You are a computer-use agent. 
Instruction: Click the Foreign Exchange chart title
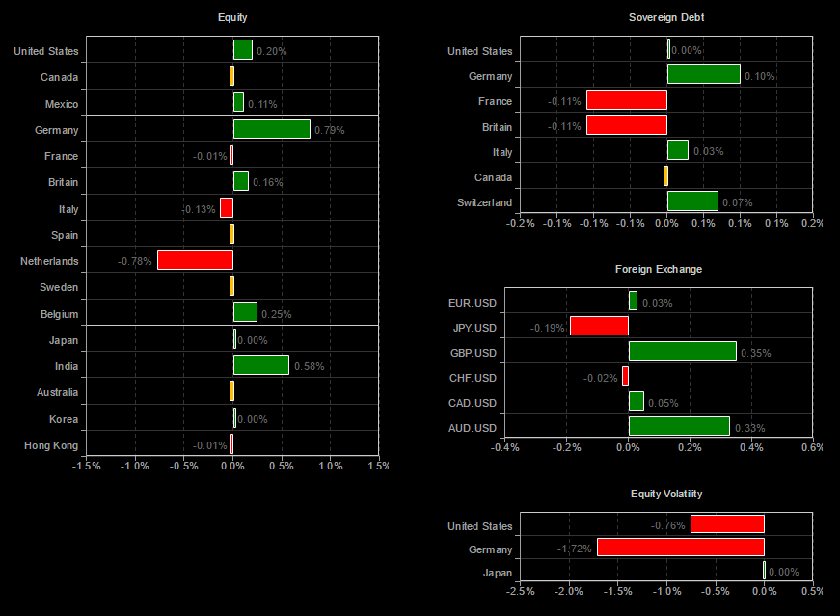point(659,269)
